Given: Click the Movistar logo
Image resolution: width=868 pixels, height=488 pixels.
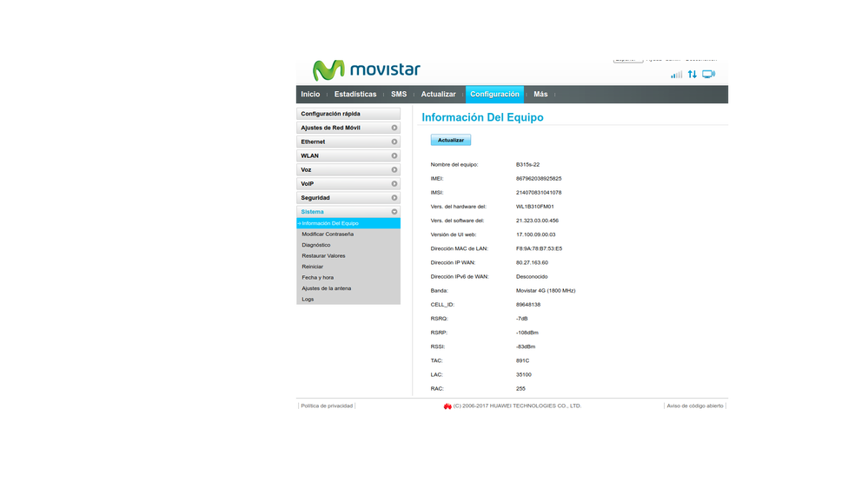Looking at the screenshot, I should 366,69.
